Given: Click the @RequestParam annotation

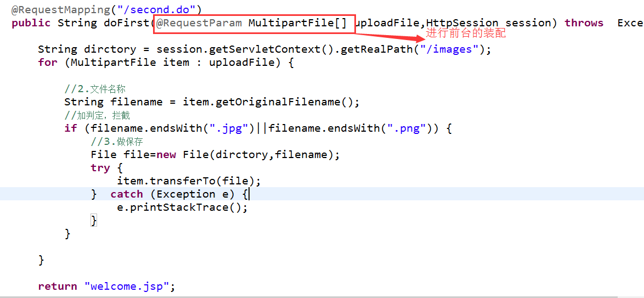Looking at the screenshot, I should 199,23.
